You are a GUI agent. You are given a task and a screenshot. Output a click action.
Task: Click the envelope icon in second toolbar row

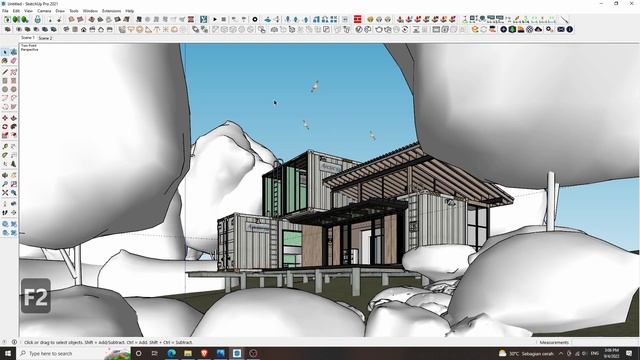point(561,29)
